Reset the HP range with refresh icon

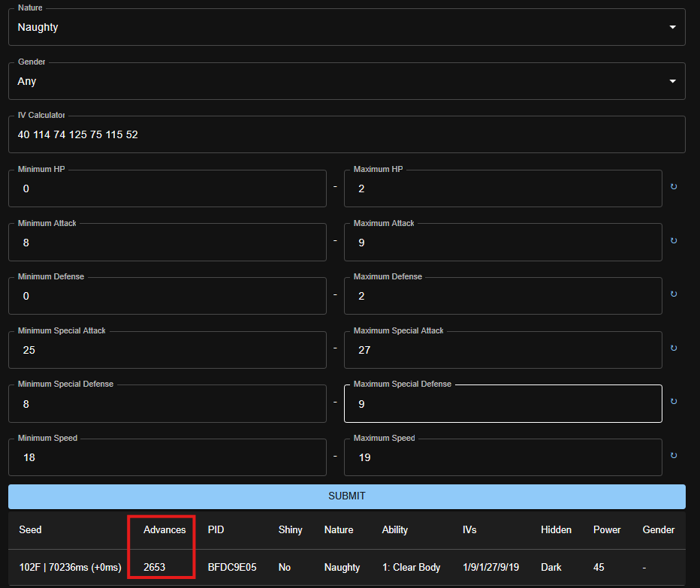pos(673,187)
